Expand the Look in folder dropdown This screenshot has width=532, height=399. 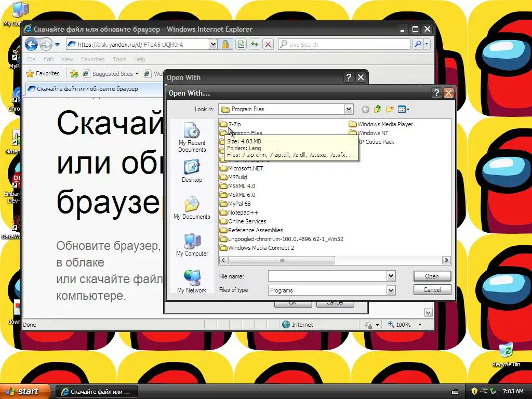[x=349, y=109]
